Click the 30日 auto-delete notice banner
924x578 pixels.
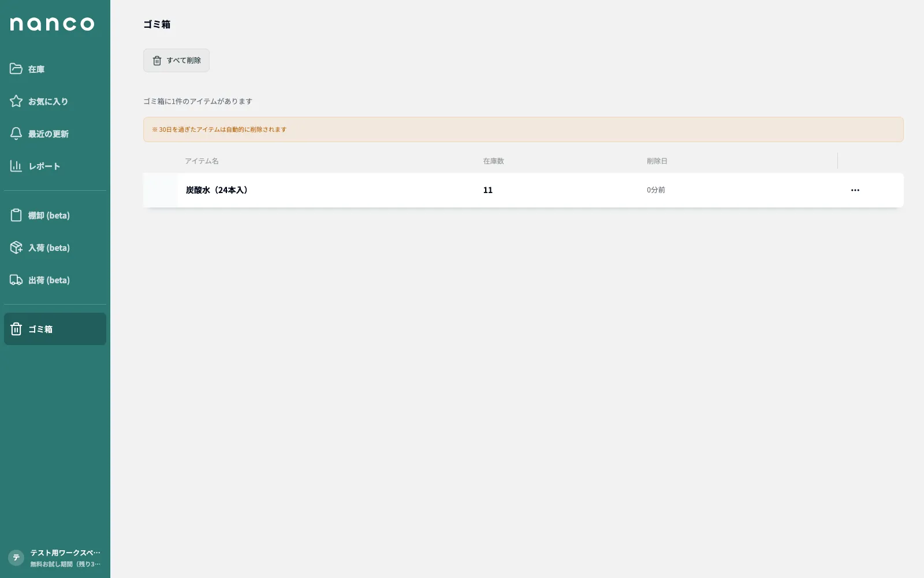[x=523, y=129]
